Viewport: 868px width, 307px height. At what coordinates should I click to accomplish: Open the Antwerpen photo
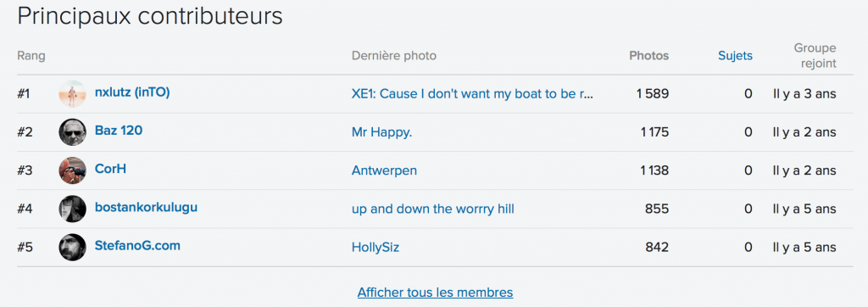(x=384, y=170)
